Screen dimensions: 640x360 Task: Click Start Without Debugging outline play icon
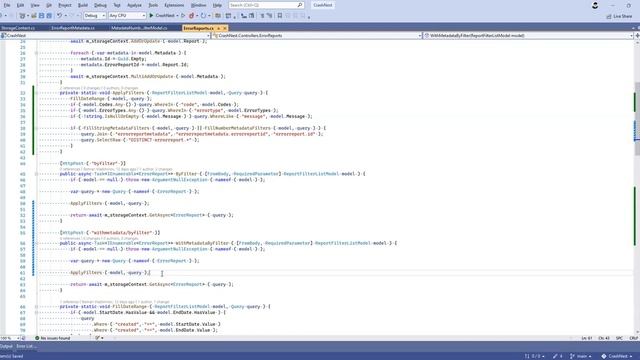point(183,16)
